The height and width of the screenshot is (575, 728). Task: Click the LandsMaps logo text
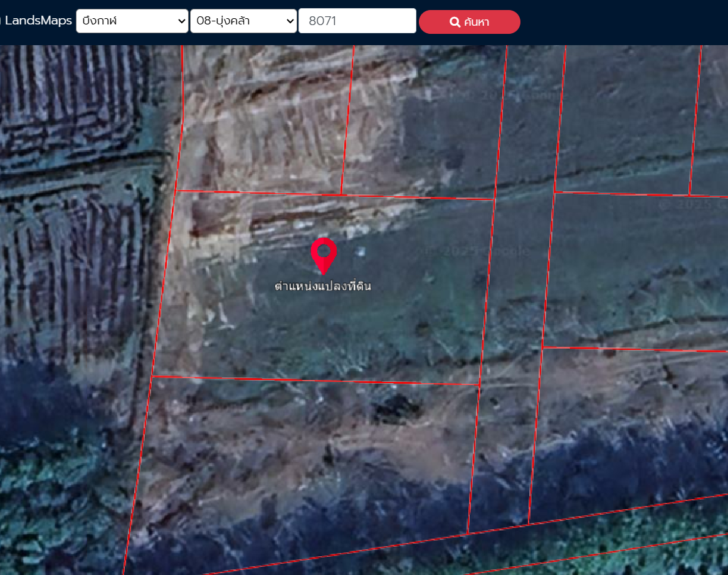coord(38,21)
